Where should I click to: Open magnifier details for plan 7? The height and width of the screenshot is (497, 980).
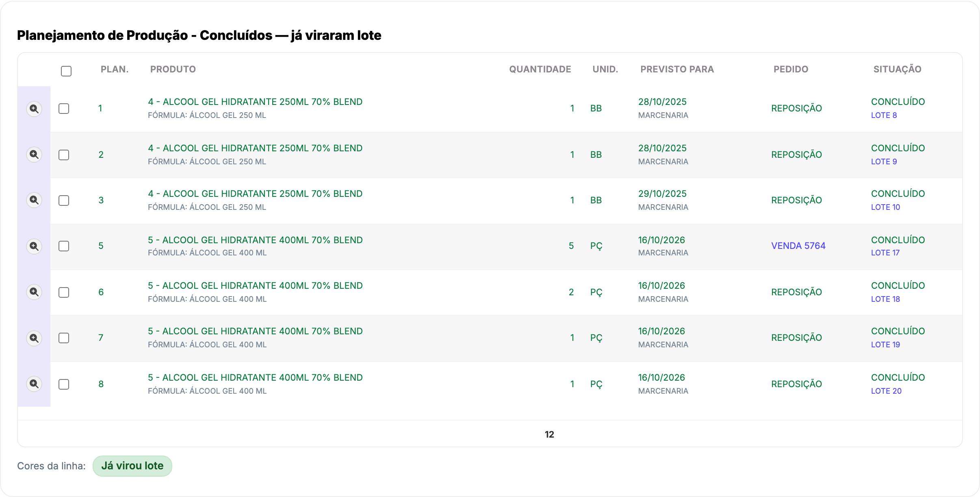coord(34,338)
